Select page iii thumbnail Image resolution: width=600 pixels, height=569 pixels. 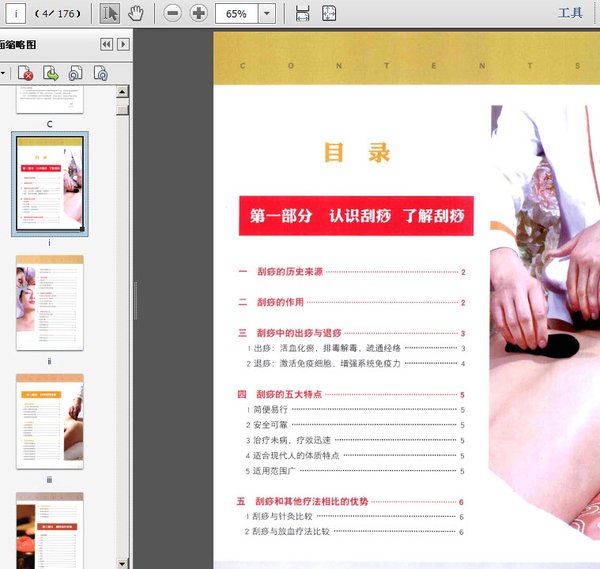50,421
